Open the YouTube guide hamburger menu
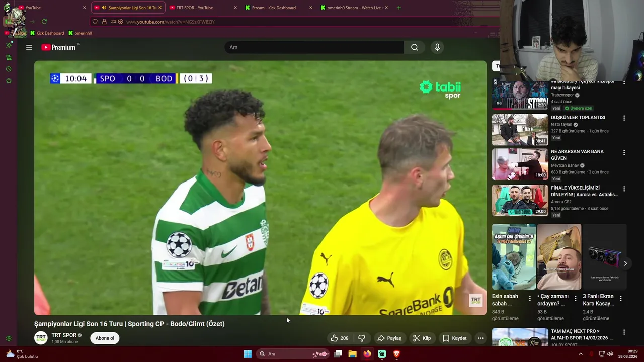This screenshot has height=362, width=644. [x=29, y=47]
